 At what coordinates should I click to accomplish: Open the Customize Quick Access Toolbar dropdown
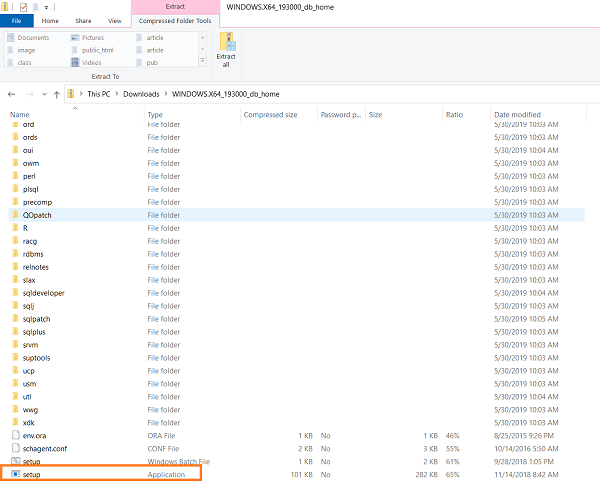tap(46, 7)
